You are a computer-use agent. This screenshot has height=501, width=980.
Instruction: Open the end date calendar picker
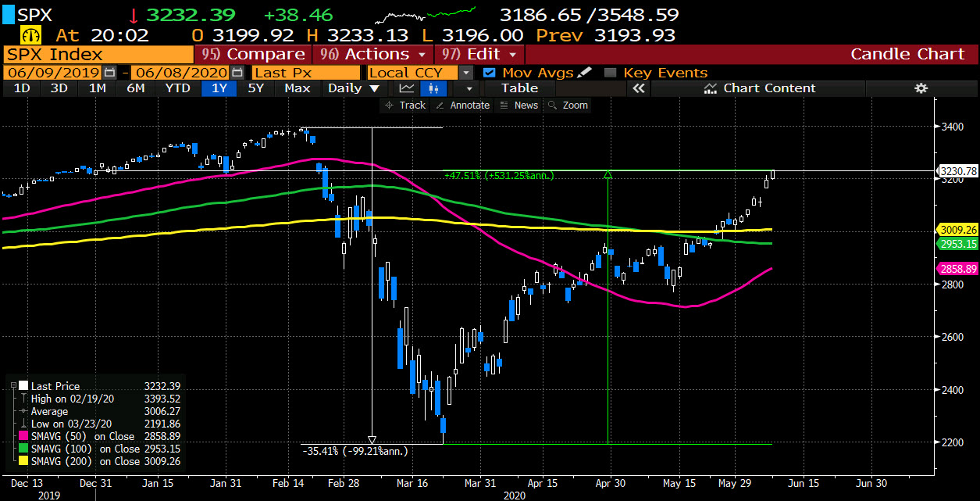point(239,72)
